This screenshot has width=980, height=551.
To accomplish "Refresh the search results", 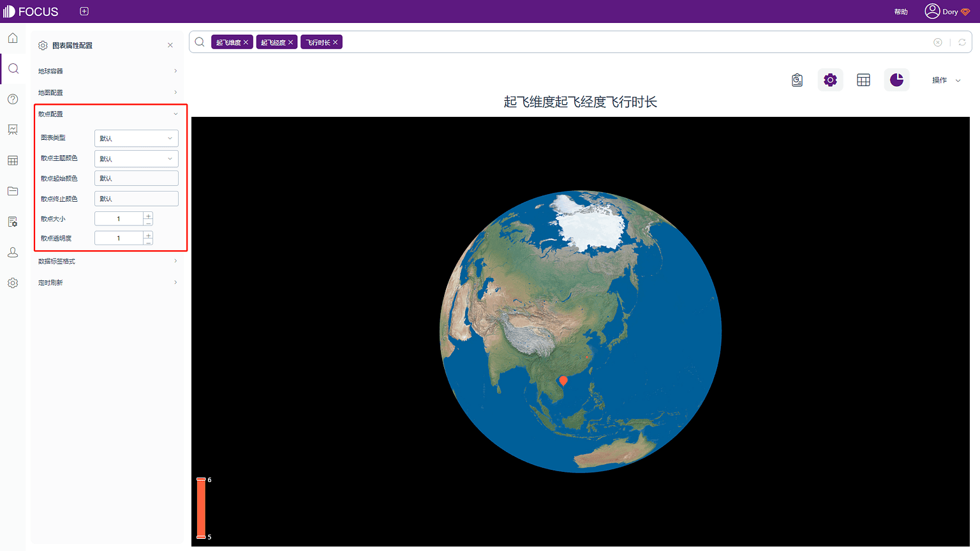I will tap(962, 42).
